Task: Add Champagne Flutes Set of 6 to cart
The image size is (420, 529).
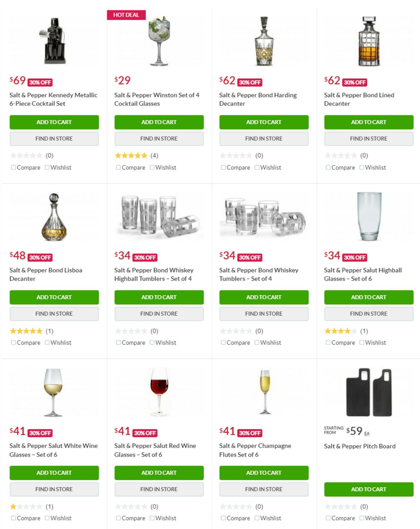Action: [x=264, y=473]
